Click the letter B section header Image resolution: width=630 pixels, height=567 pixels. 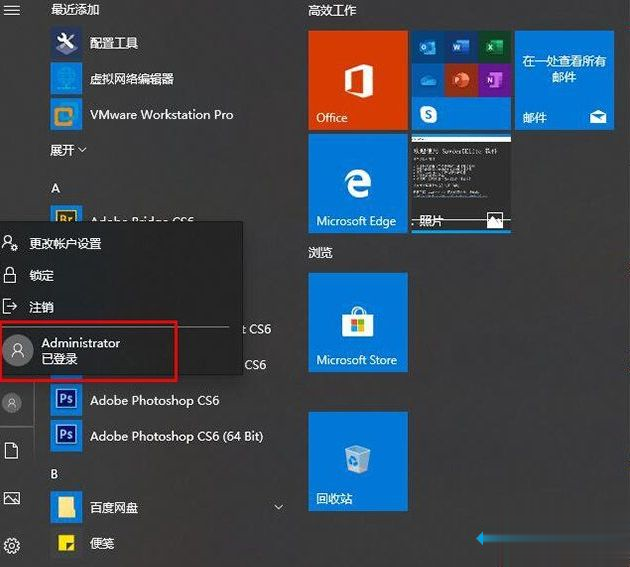(54, 474)
